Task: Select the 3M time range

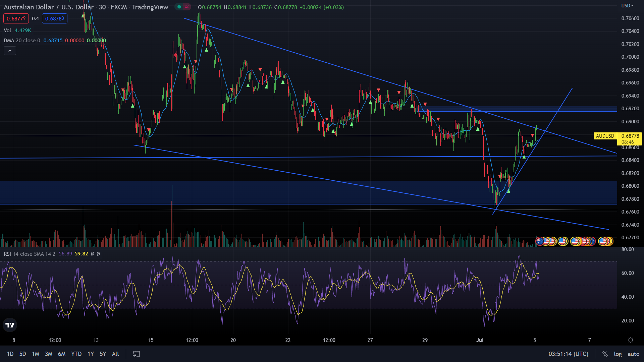Action: click(49, 354)
